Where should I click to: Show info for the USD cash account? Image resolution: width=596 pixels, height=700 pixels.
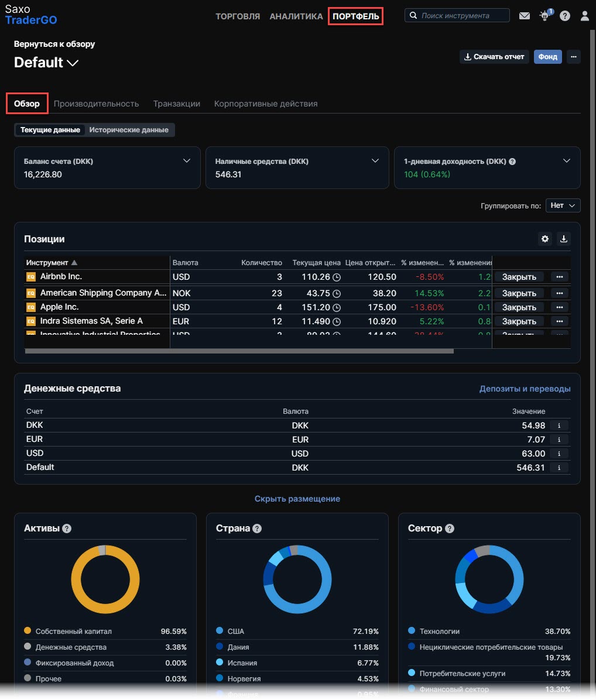[x=559, y=454]
